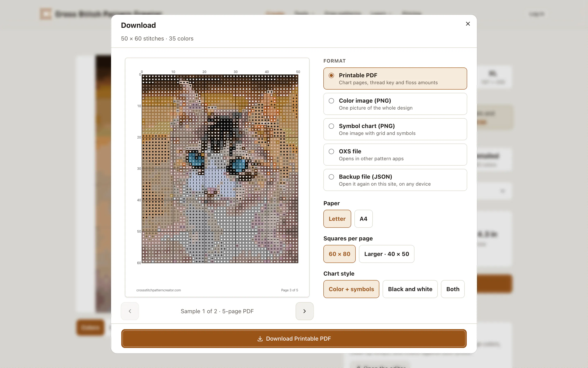588x368 pixels.
Task: Select the Printable PDF format radio button
Action: [331, 75]
